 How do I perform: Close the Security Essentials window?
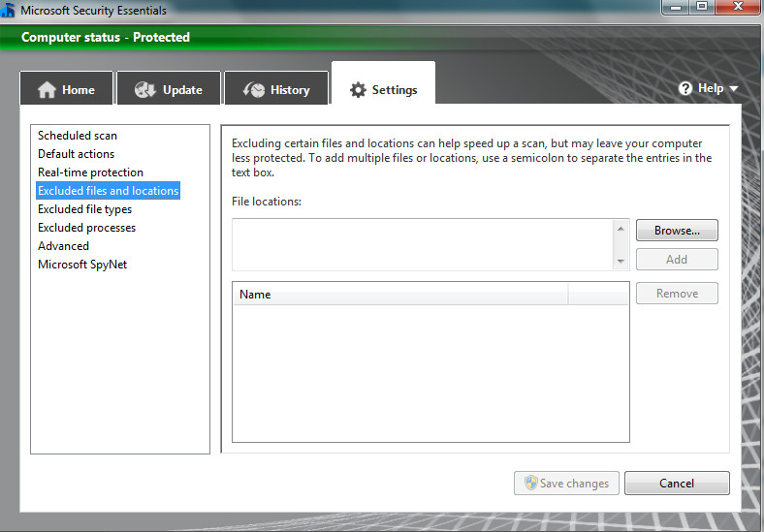point(738,7)
